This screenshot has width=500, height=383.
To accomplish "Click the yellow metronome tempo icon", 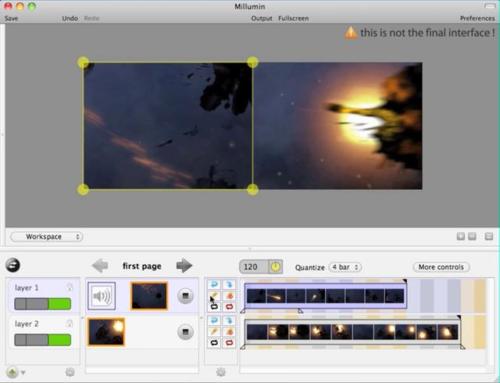I will pyautogui.click(x=275, y=267).
